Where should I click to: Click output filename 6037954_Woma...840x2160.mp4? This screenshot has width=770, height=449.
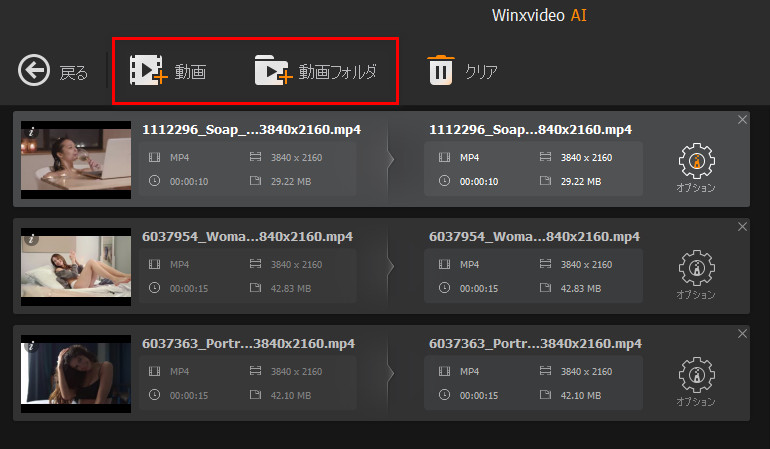tap(534, 237)
